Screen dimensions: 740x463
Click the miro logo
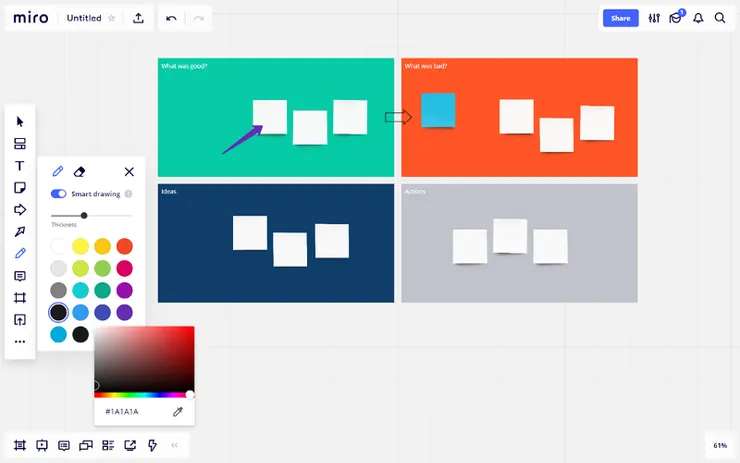pos(31,18)
